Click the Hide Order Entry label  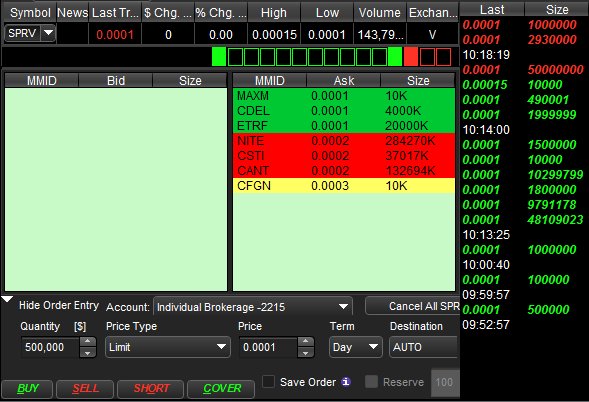[x=59, y=305]
